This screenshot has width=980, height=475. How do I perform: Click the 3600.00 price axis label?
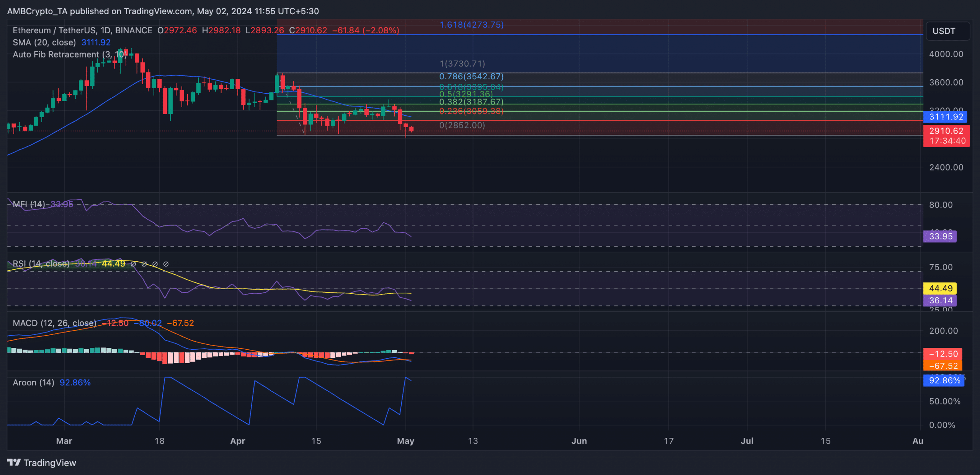pos(946,82)
